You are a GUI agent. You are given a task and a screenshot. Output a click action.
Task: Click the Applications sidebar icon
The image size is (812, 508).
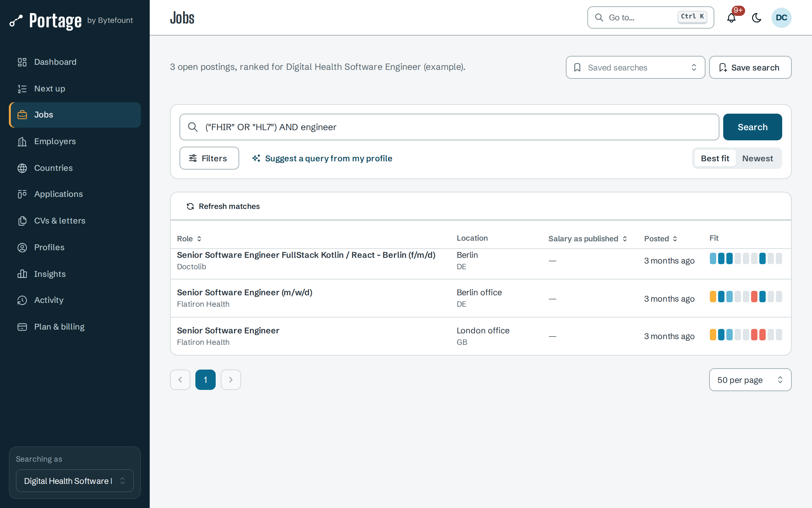(x=22, y=194)
